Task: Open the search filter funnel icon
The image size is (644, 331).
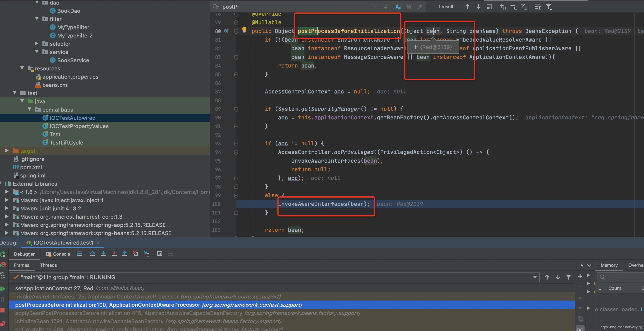Action: (548, 7)
